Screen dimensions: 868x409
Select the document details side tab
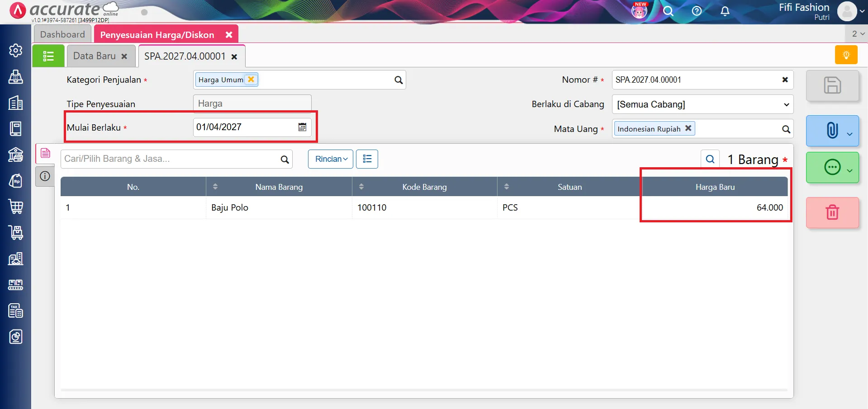point(45,154)
